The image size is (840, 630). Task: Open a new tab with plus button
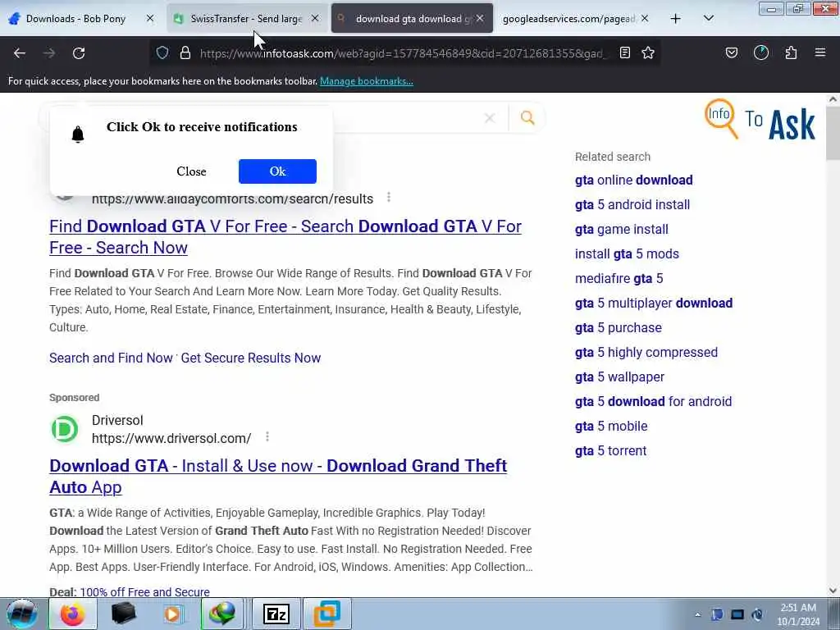tap(676, 19)
